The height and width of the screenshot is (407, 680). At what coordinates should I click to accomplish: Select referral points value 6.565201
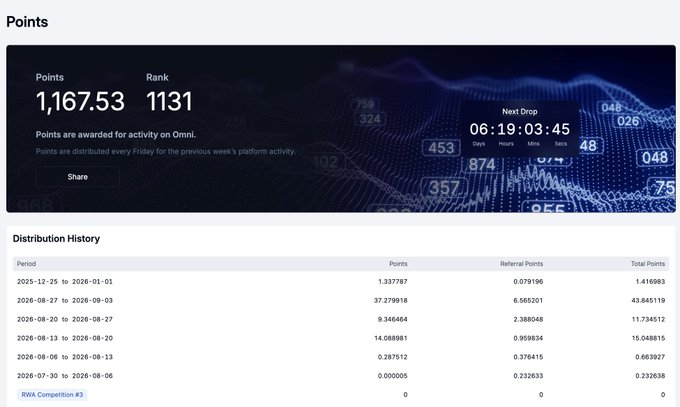(x=528, y=300)
